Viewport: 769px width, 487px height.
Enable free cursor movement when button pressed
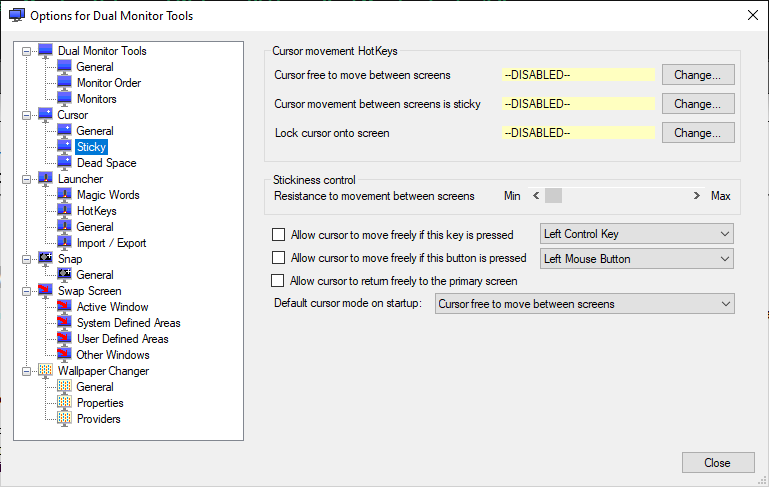tap(279, 258)
